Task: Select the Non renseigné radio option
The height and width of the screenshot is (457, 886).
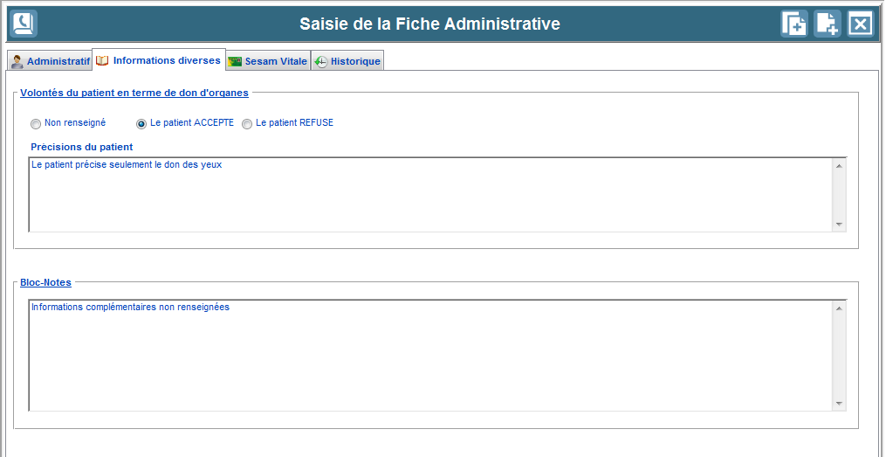Action: tap(36, 124)
